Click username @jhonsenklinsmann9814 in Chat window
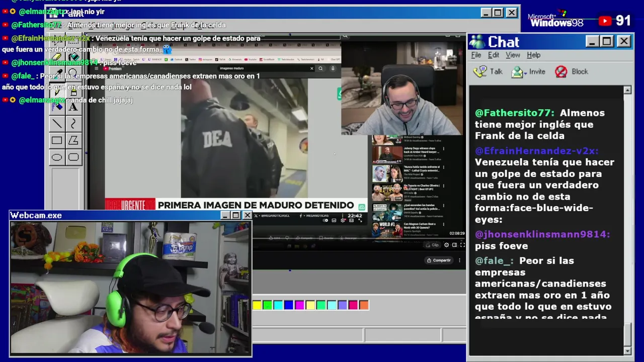Screen dimensions: 644x362 [x=542, y=234]
